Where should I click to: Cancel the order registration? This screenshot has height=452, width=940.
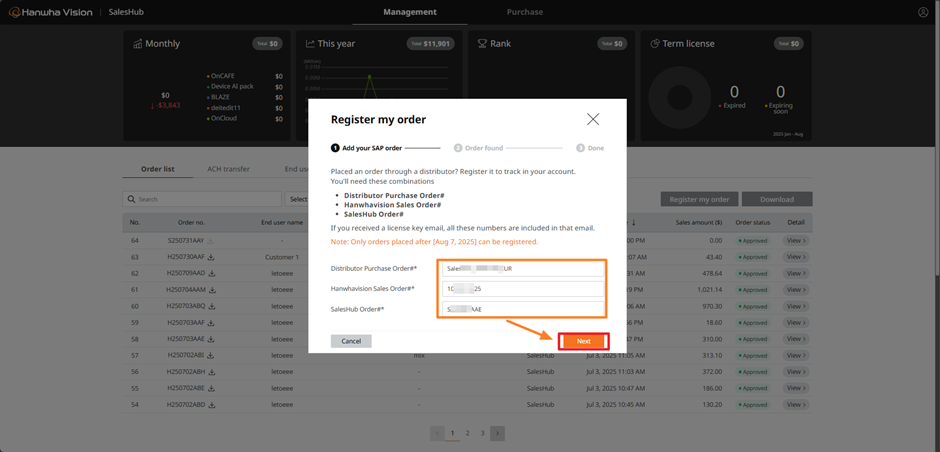coord(351,341)
